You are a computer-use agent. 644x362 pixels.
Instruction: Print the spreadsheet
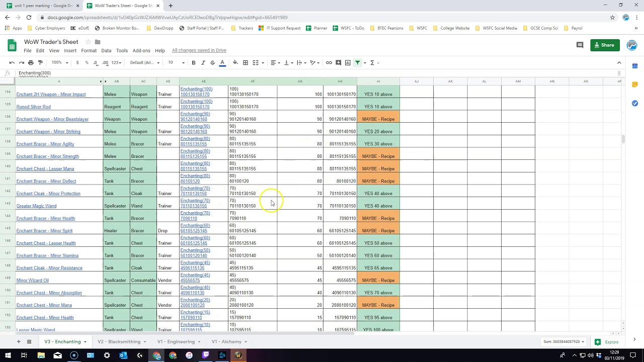point(31,63)
